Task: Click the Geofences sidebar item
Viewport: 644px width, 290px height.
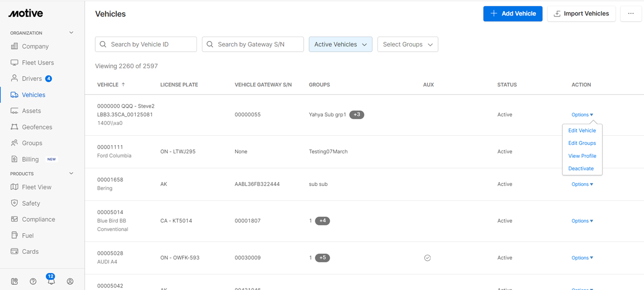Action: click(x=36, y=127)
